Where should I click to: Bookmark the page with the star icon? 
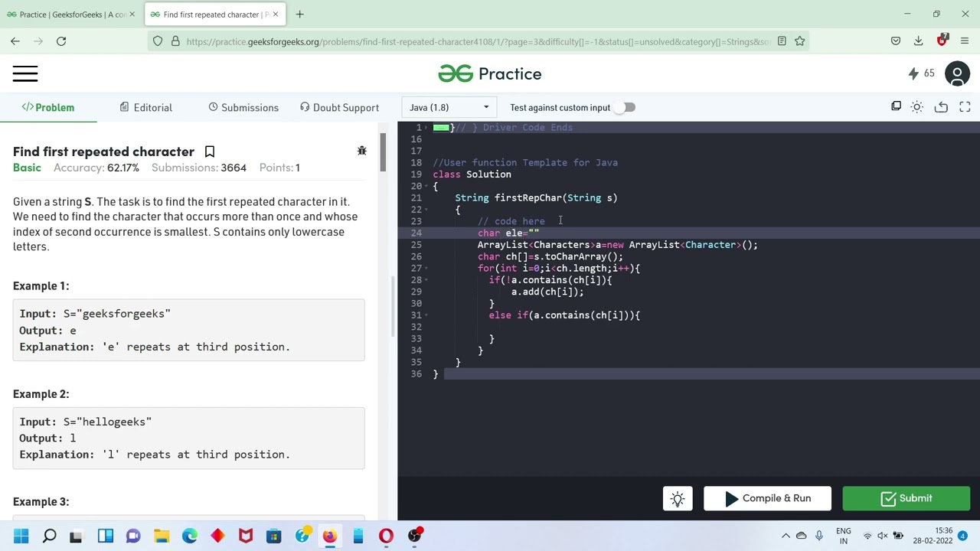tap(799, 41)
